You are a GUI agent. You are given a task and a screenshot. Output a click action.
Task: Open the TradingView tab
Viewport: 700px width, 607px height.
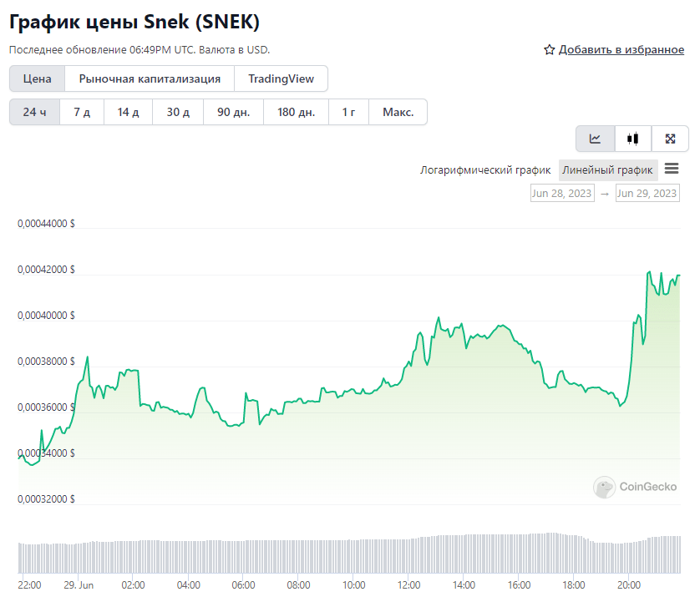(281, 78)
